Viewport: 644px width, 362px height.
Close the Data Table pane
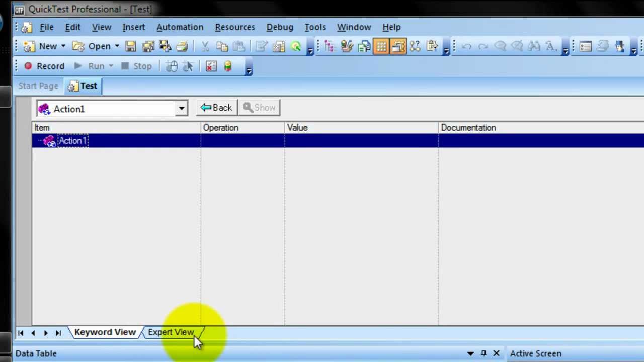[496, 353]
